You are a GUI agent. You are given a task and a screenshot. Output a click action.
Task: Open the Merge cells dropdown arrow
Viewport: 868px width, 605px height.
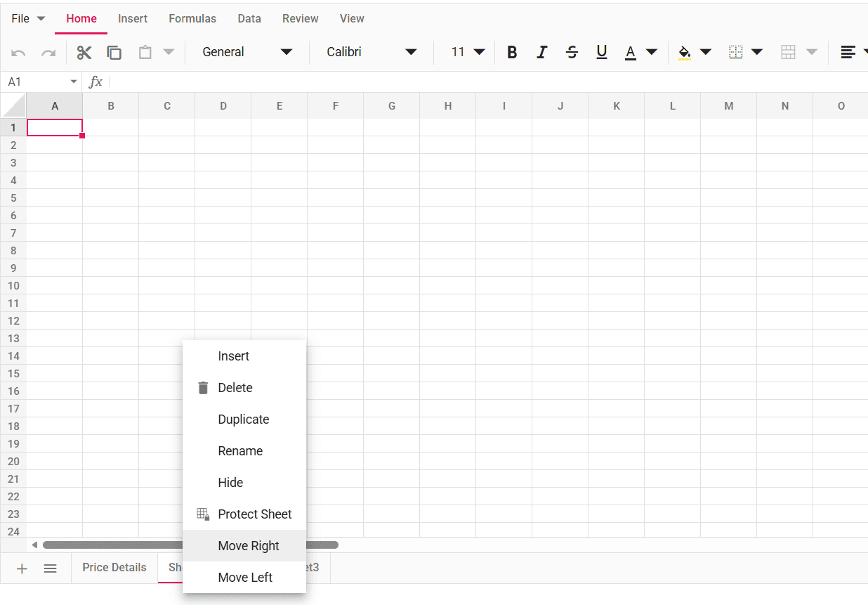click(x=812, y=52)
